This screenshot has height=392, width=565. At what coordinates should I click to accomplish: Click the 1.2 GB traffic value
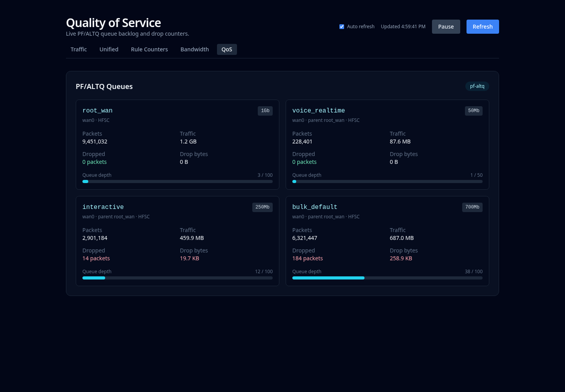pos(188,142)
